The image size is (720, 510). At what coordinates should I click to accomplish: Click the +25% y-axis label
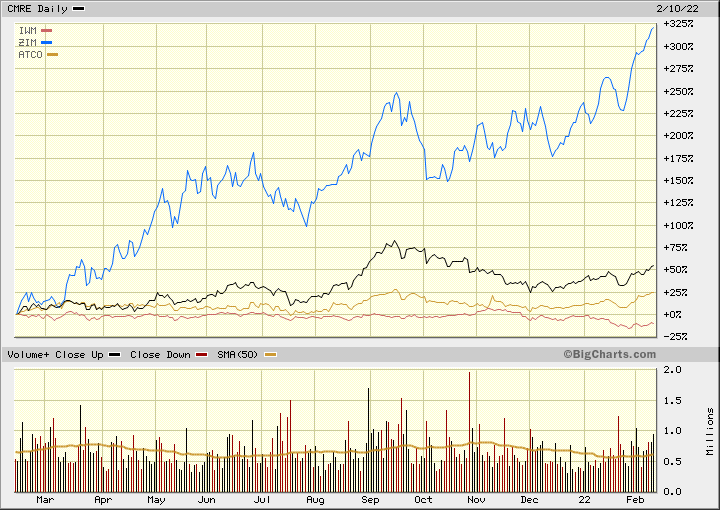click(x=675, y=292)
